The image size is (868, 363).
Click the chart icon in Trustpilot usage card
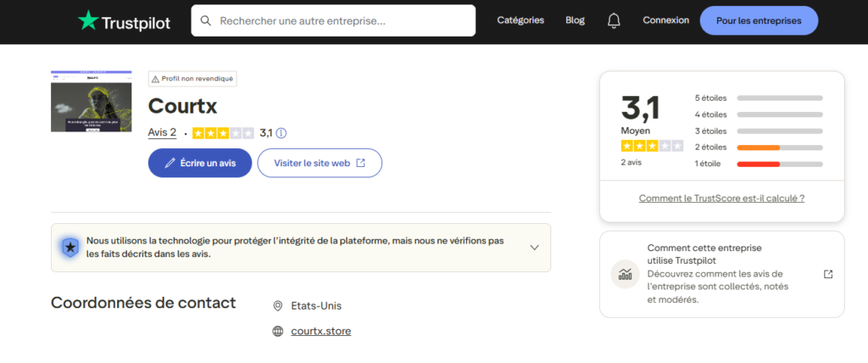[x=625, y=274]
